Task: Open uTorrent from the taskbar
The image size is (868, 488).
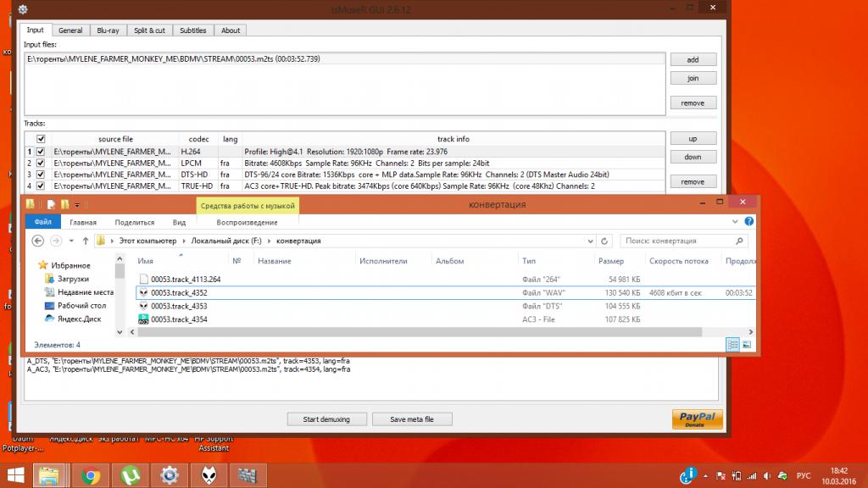Action: tap(130, 474)
